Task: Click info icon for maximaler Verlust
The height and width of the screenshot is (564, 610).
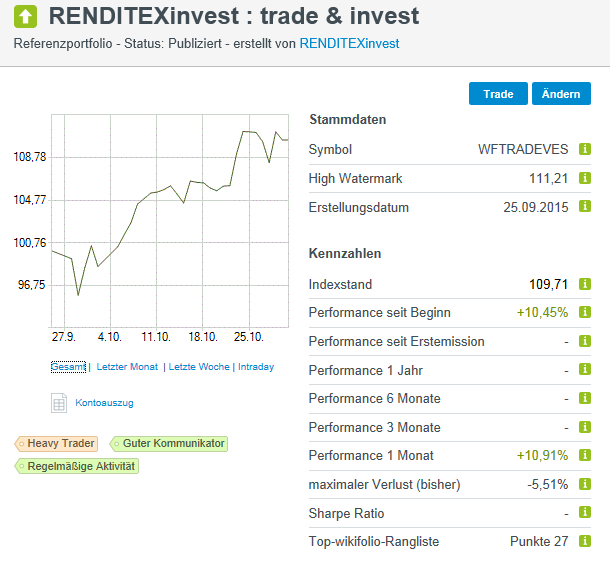Action: 586,485
